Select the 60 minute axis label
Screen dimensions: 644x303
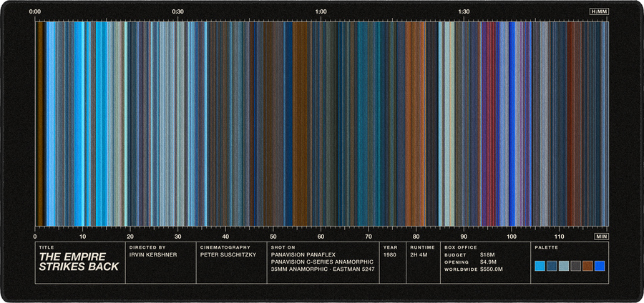click(x=321, y=237)
